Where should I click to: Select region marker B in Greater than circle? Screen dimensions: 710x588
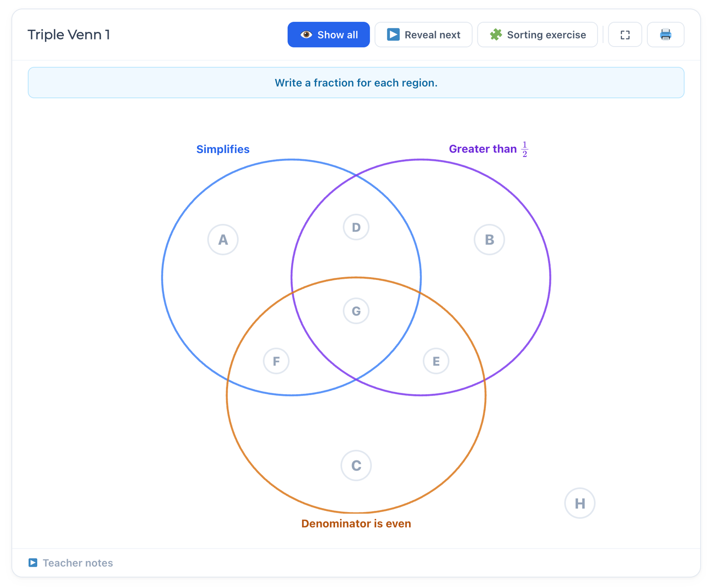[489, 239]
